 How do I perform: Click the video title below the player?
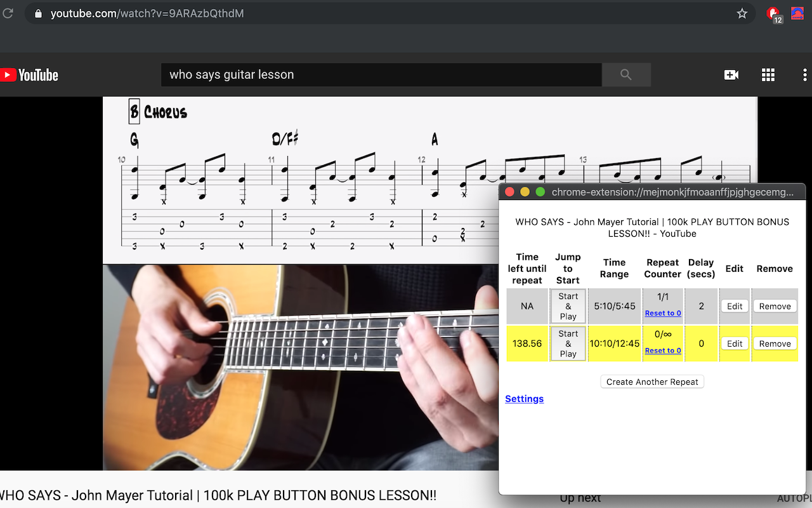tap(218, 495)
